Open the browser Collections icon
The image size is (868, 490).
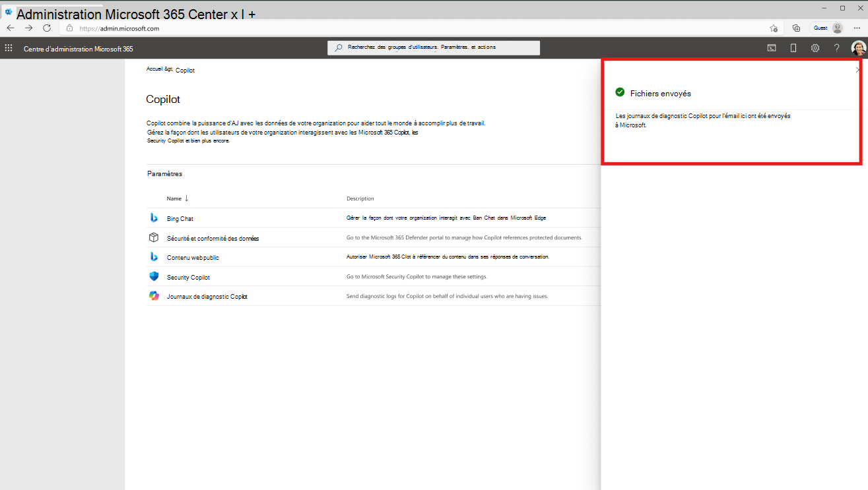coord(796,28)
